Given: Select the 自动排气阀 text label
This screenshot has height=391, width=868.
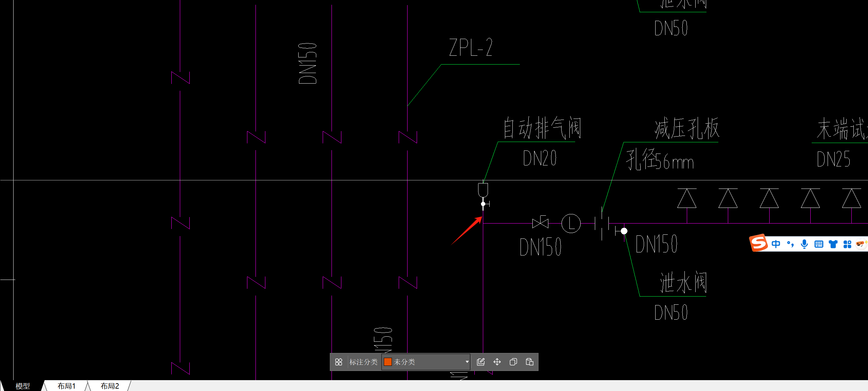Looking at the screenshot, I should (x=542, y=128).
